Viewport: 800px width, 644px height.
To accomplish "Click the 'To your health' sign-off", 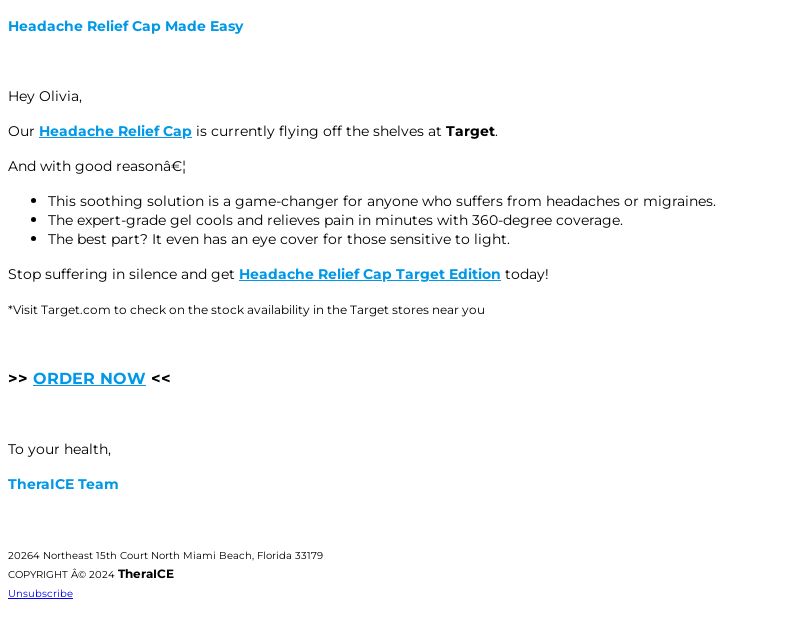I will pos(59,449).
